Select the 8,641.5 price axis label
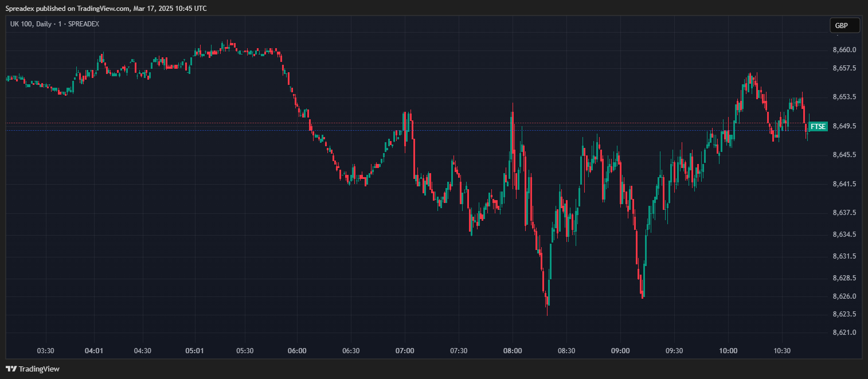This screenshot has width=868, height=379. click(844, 184)
